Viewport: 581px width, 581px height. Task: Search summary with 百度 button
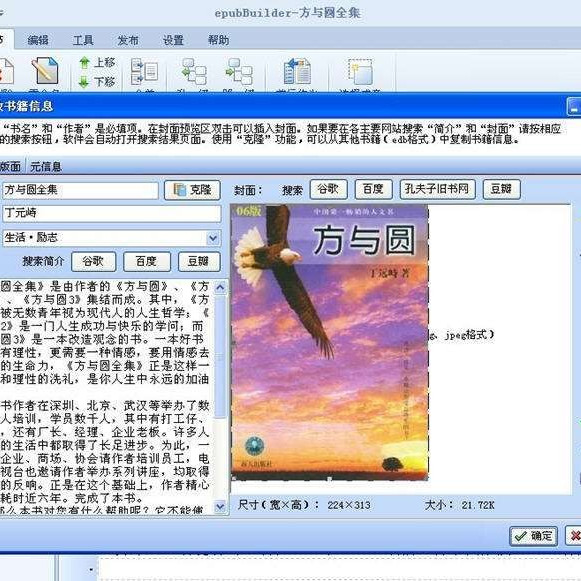pos(147,262)
